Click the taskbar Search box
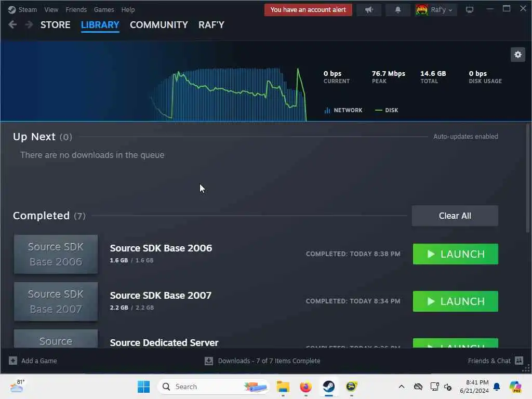 click(x=213, y=387)
